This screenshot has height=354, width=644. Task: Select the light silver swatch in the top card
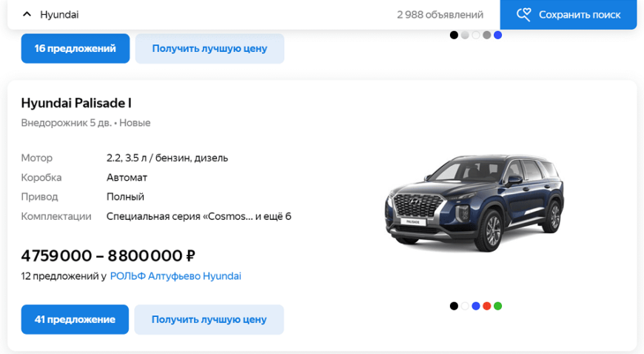(x=465, y=35)
